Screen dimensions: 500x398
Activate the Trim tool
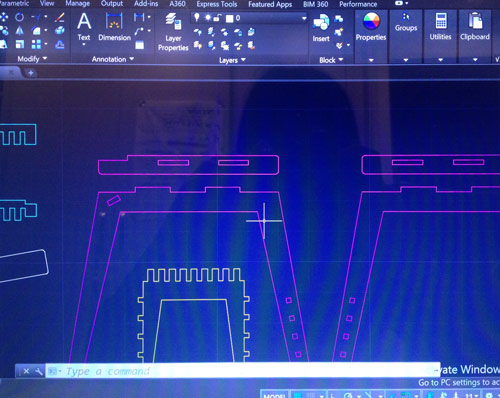click(37, 17)
